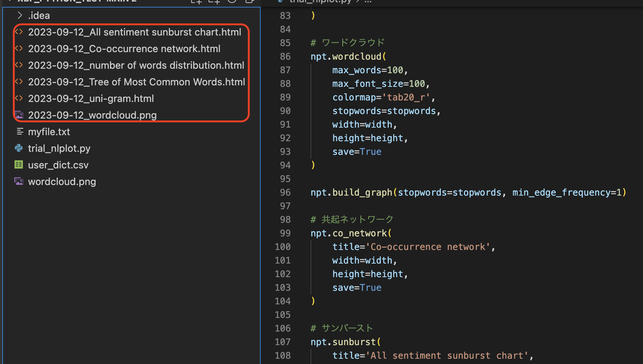The image size is (643, 364).
Task: Click npt.co_network( on line 99
Action: click(x=351, y=233)
